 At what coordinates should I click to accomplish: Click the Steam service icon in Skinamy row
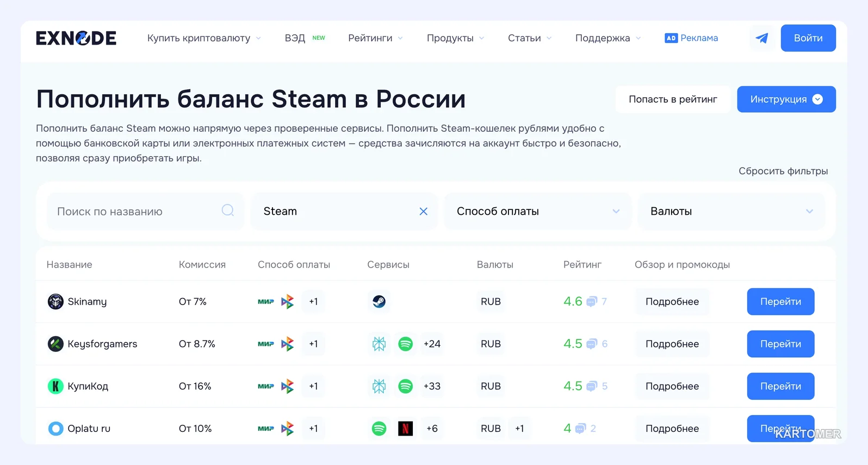(379, 301)
